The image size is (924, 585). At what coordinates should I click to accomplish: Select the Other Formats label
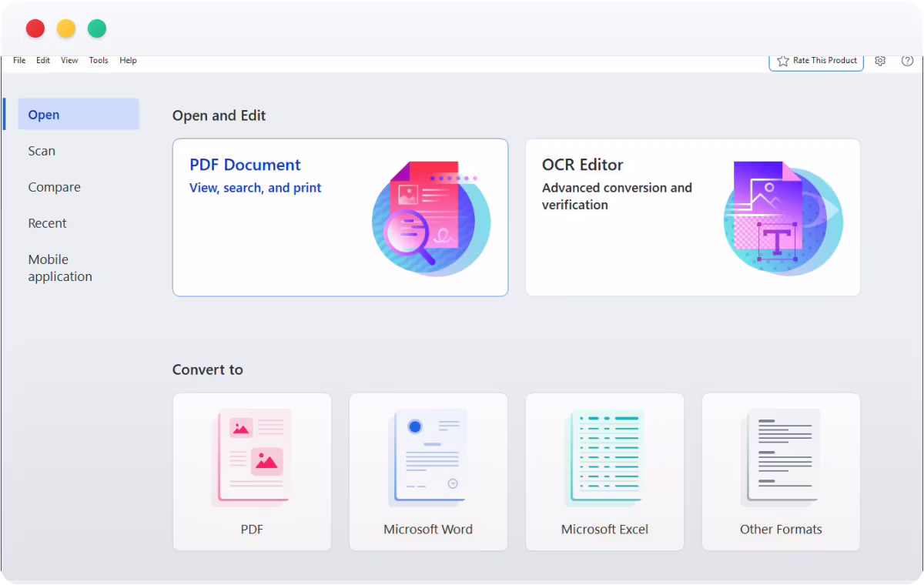click(781, 530)
